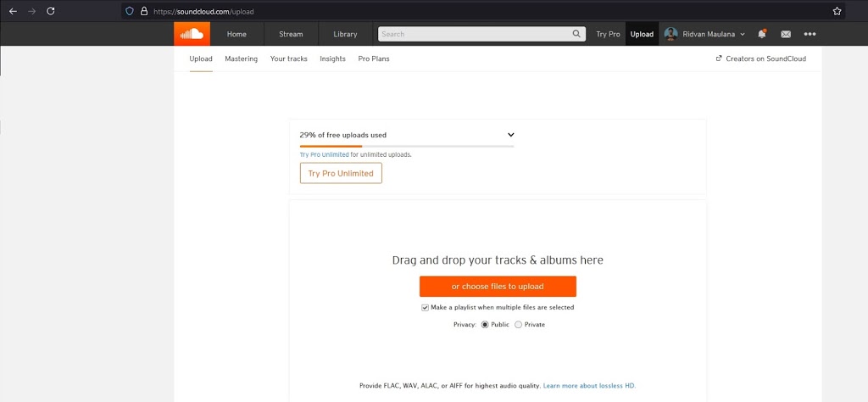Reload the page with refresh icon
868x402 pixels.
point(50,11)
